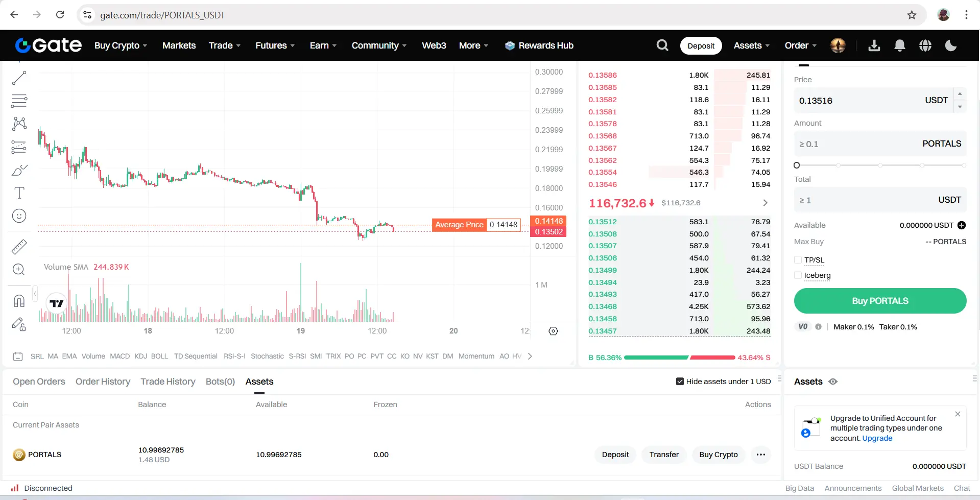Click the TradingView logo on chart
Viewport: 980px width, 500px height.
(x=57, y=303)
